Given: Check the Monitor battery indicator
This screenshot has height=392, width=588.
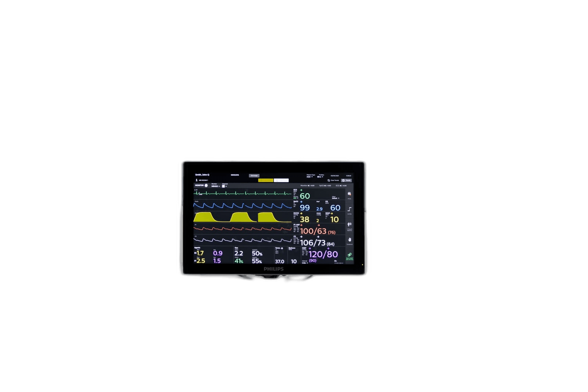Looking at the screenshot, I should [309, 186].
